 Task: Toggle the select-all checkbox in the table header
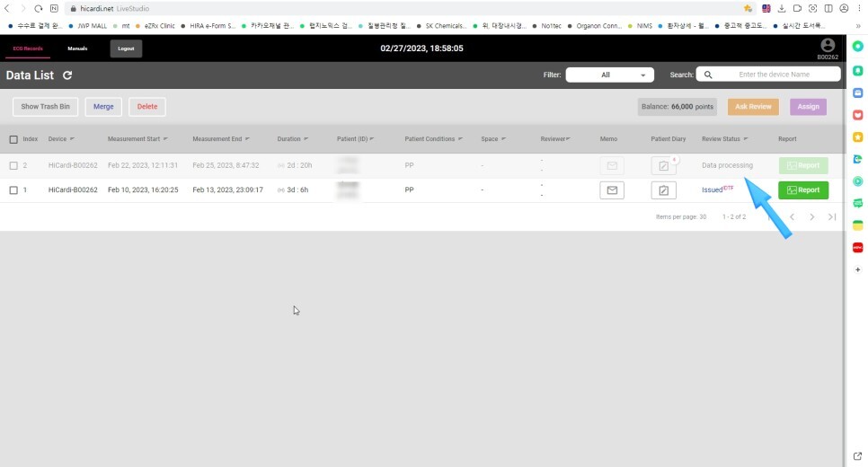click(13, 139)
